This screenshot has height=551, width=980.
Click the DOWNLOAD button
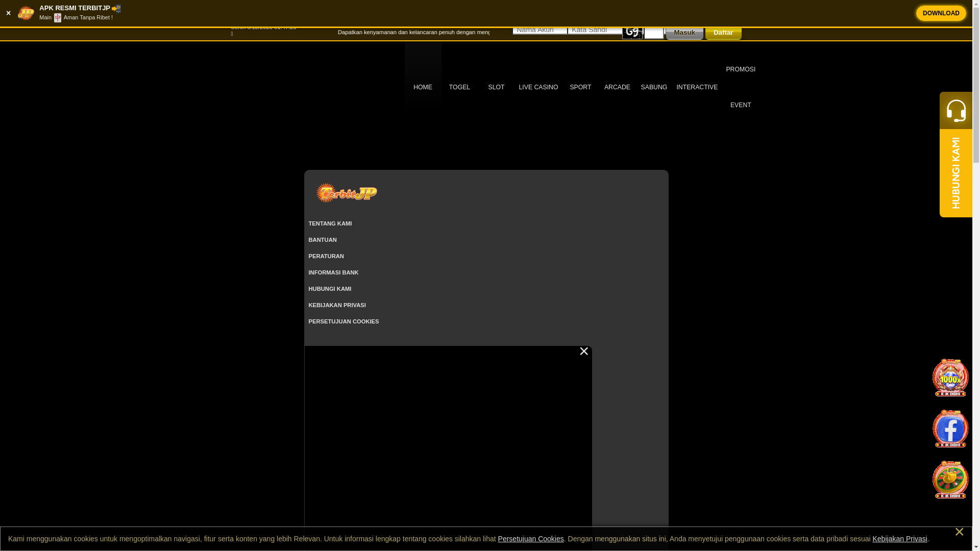(x=941, y=13)
